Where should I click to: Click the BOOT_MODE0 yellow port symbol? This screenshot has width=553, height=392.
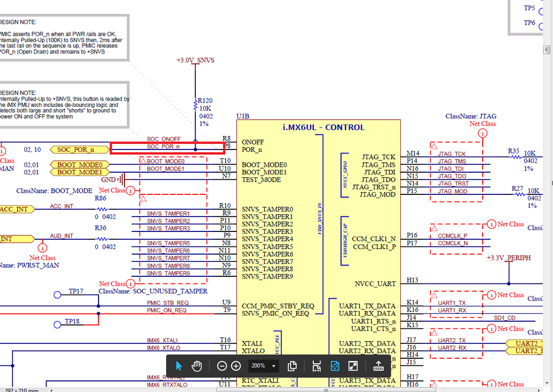79,165
